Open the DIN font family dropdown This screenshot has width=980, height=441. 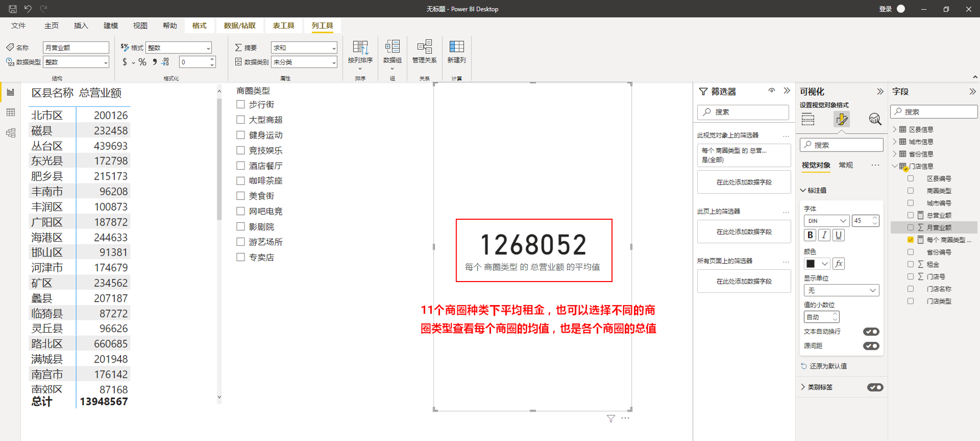coord(826,221)
